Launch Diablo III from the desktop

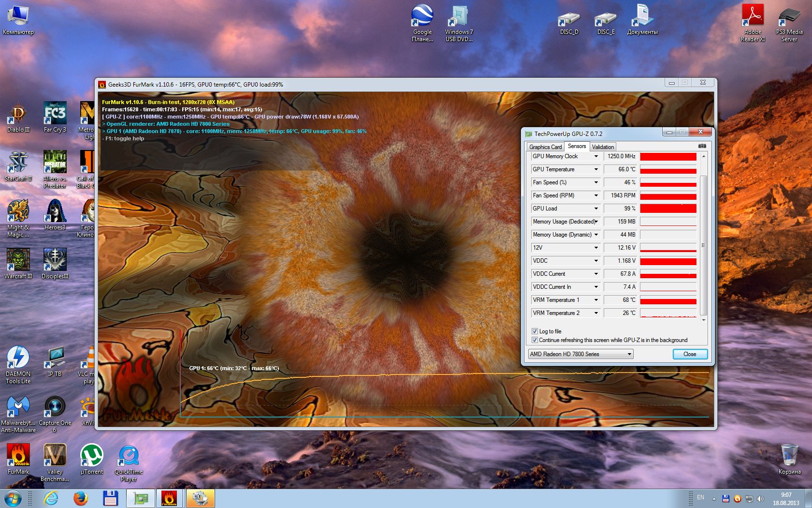click(18, 117)
